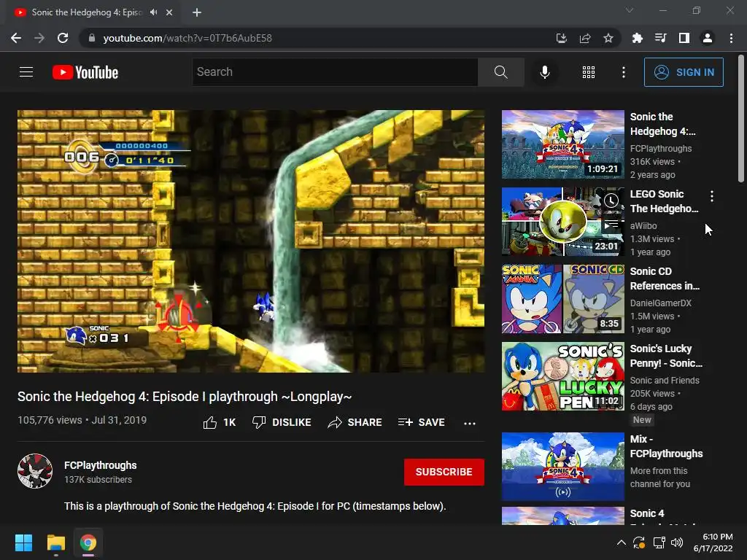
Task: Open the network tray icon
Action: click(x=659, y=542)
